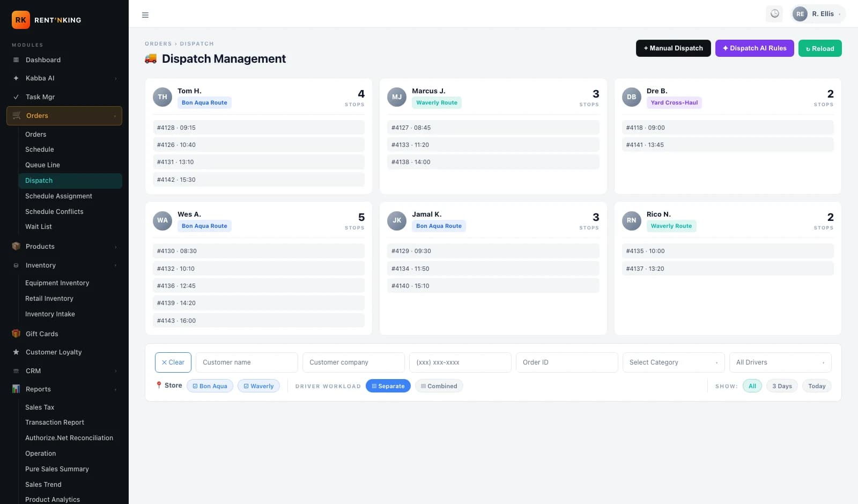The image size is (858, 504).
Task: Click the Dispatch AI Rules button
Action: [755, 48]
